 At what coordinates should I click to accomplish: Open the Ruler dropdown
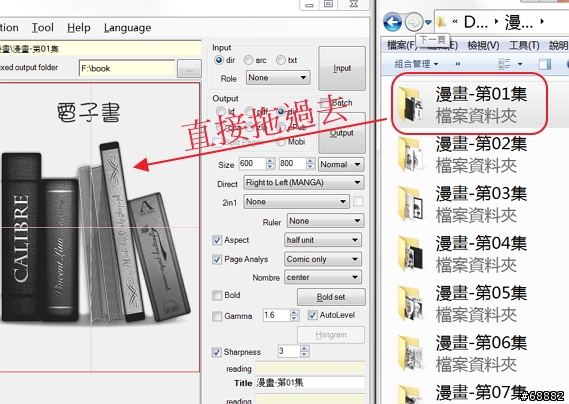(325, 221)
